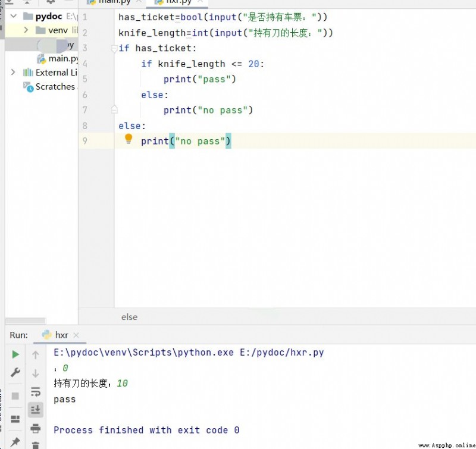Click the Print console output icon
The image size is (476, 449).
pyautogui.click(x=36, y=428)
